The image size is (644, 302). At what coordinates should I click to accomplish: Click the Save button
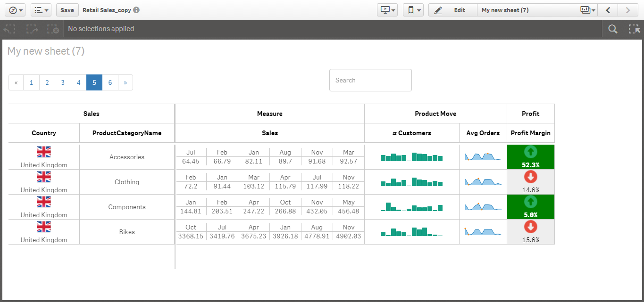(67, 10)
